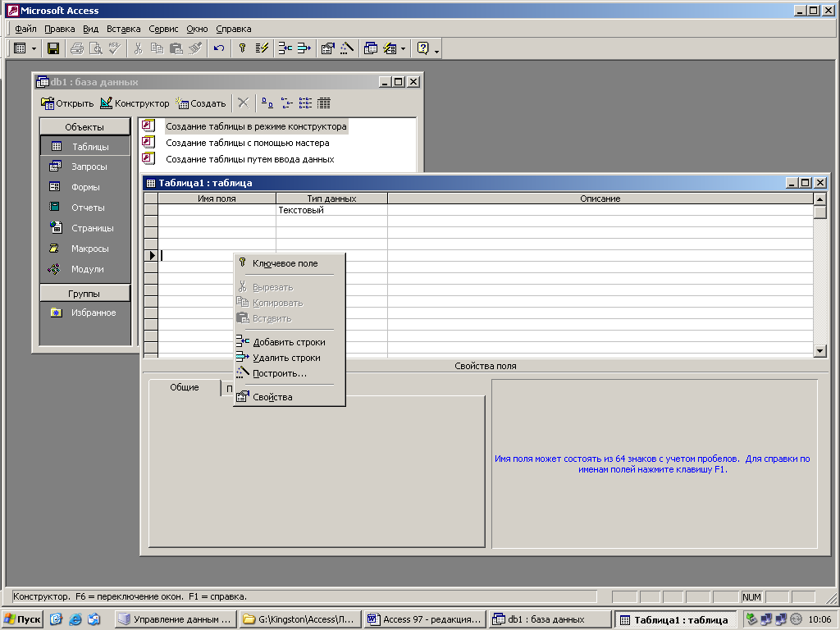Click the Print Preview toolbar icon
Viewport: 840px width, 630px height.
[x=96, y=48]
